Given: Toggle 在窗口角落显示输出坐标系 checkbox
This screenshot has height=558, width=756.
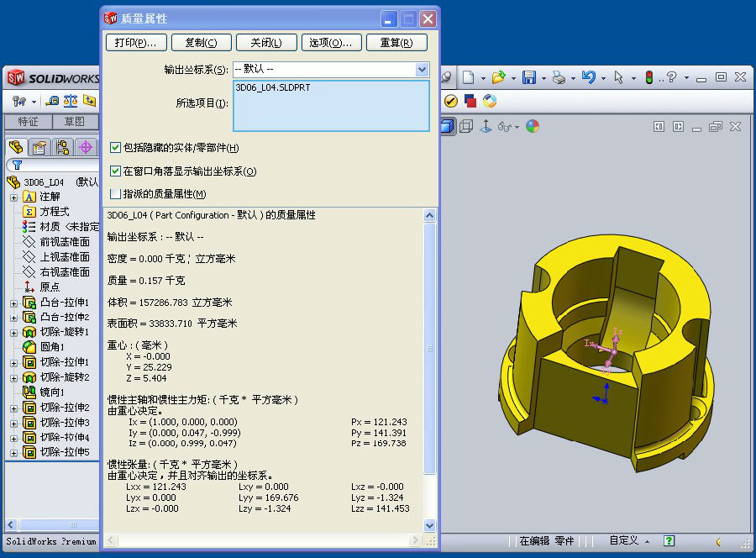Looking at the screenshot, I should pos(116,171).
